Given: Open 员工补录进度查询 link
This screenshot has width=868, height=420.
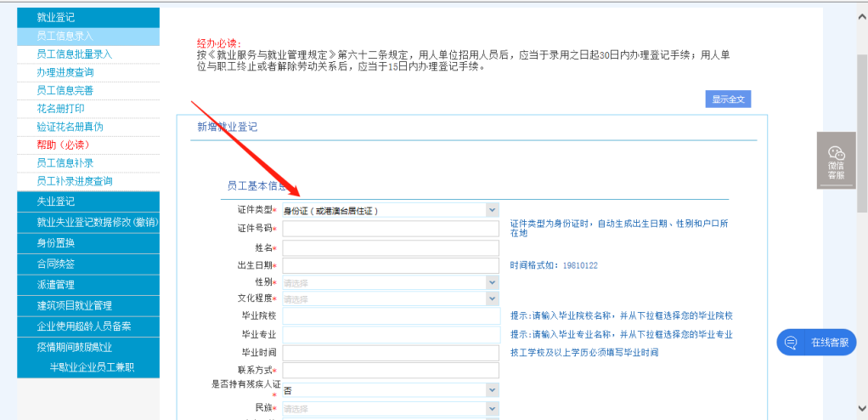Looking at the screenshot, I should tap(75, 181).
